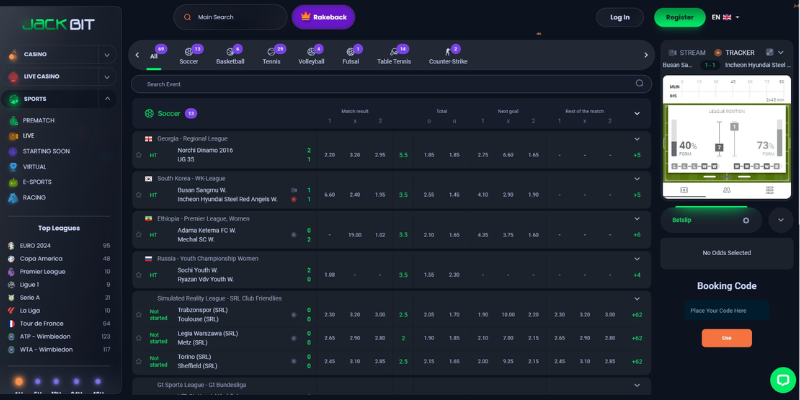This screenshot has height=400, width=800.
Task: Open Racing from the sidebar
Action: pyautogui.click(x=34, y=197)
